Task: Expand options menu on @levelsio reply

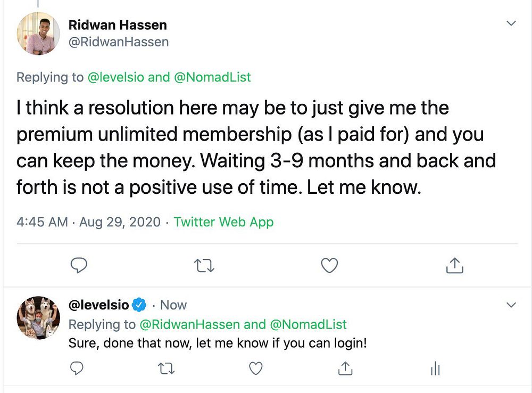Action: (511, 305)
